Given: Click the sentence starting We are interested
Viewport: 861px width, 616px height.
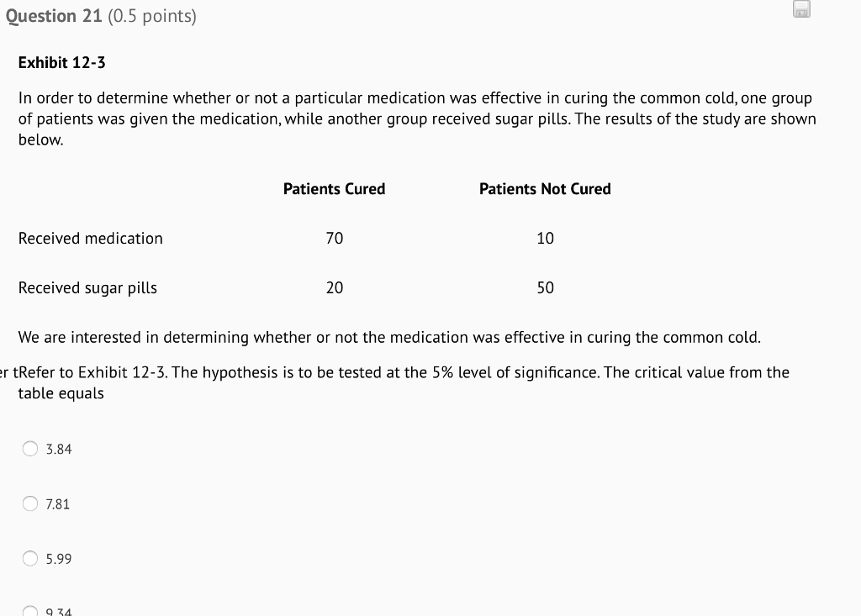Looking at the screenshot, I should [389, 337].
